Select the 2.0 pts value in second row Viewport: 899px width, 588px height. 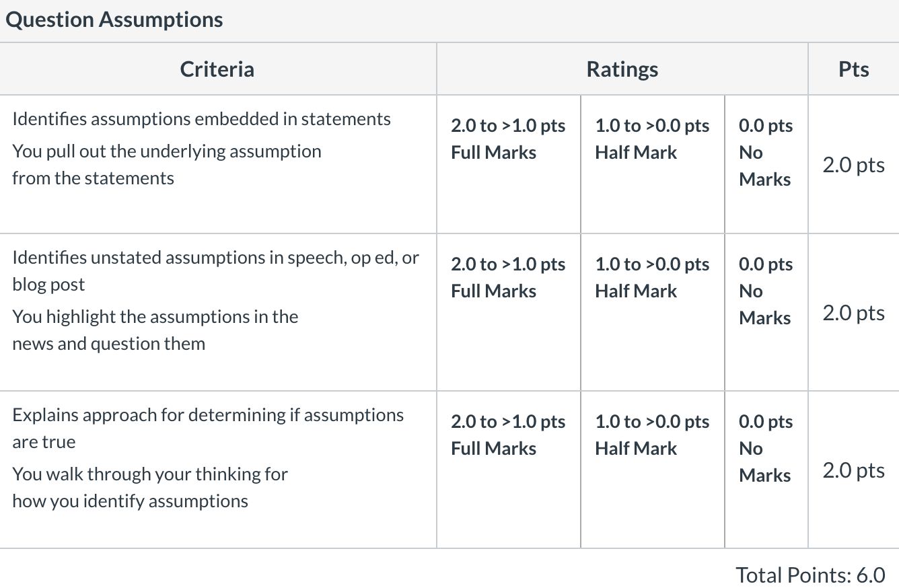(853, 313)
